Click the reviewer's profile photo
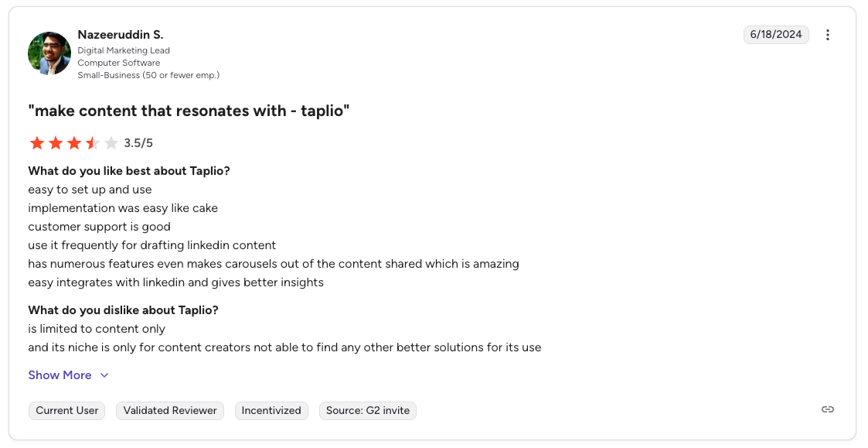The height and width of the screenshot is (448, 868). pyautogui.click(x=49, y=53)
